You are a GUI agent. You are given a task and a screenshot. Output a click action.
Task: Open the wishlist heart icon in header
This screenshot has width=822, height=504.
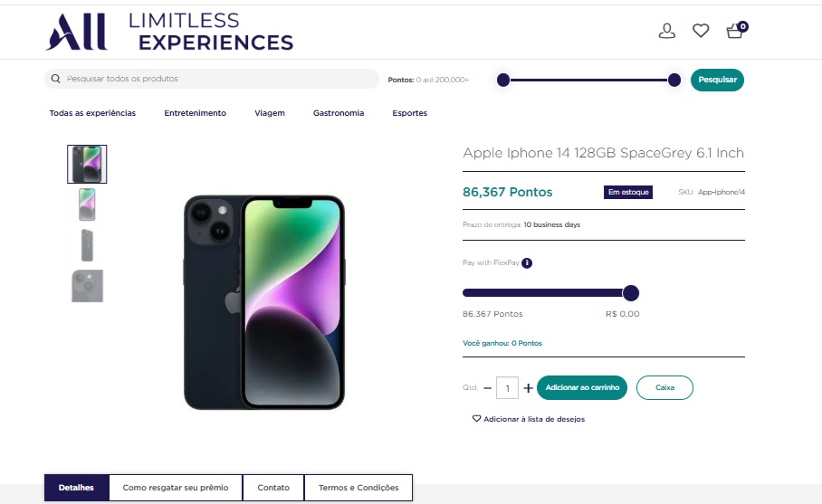click(701, 31)
